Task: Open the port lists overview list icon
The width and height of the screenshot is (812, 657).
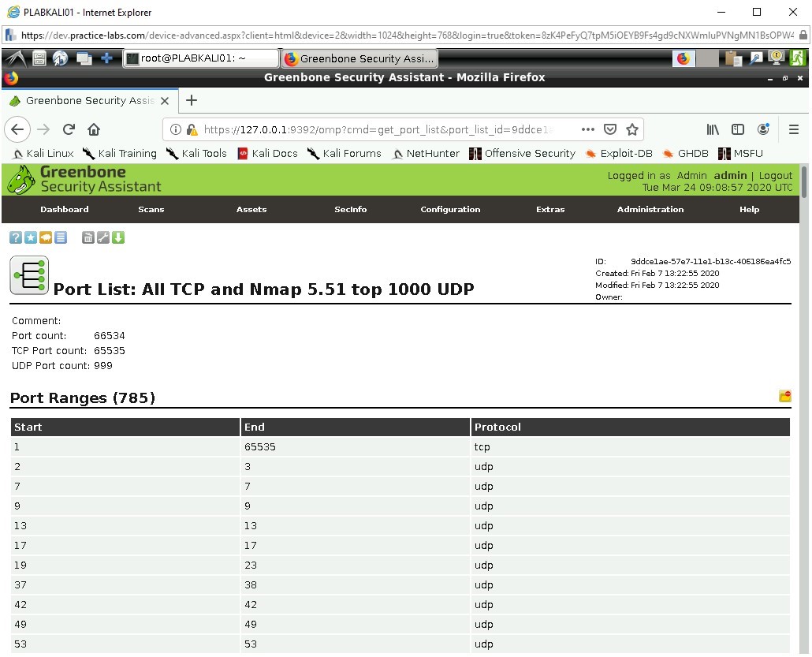Action: click(x=61, y=237)
